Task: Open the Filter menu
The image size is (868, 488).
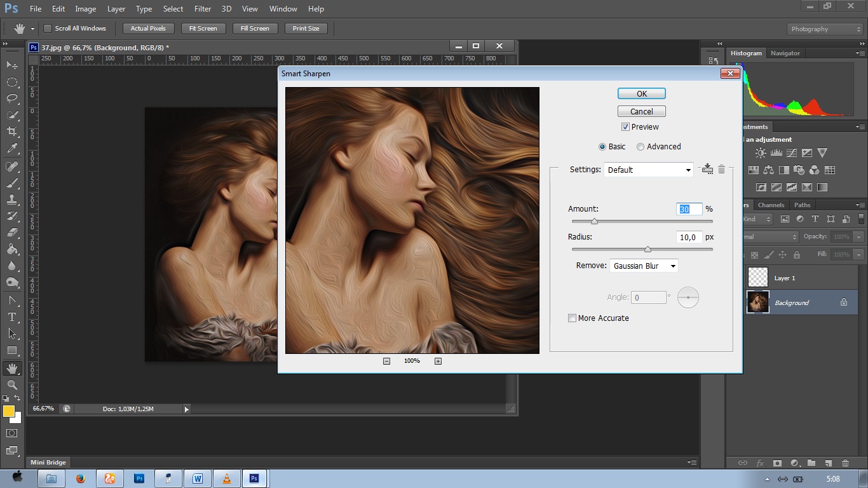Action: coord(203,9)
